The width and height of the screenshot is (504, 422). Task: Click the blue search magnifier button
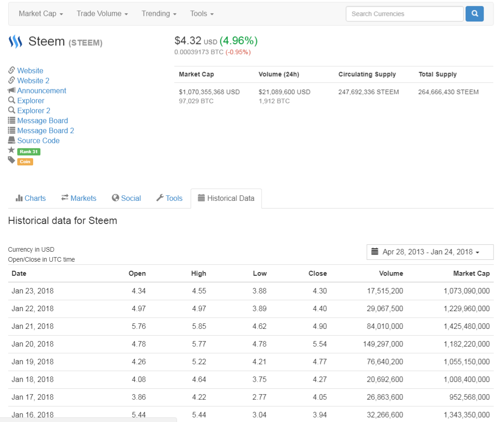[x=474, y=14]
